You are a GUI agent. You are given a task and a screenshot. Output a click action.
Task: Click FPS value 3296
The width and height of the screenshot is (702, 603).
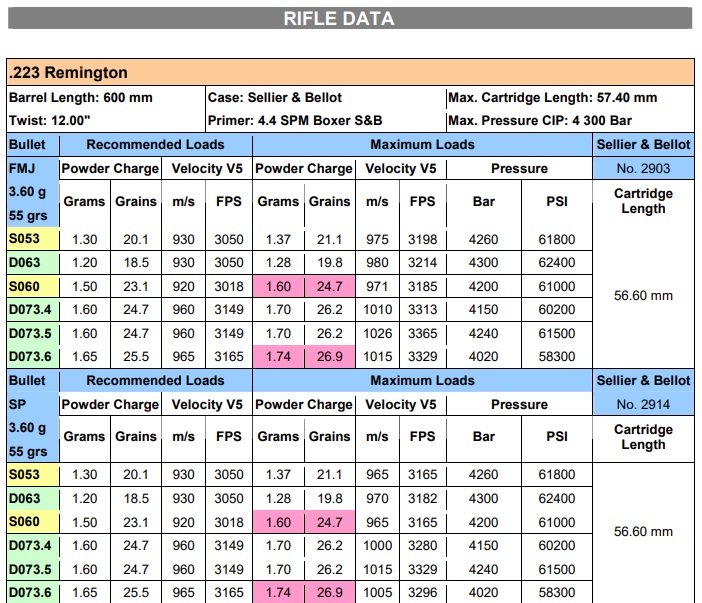[422, 593]
